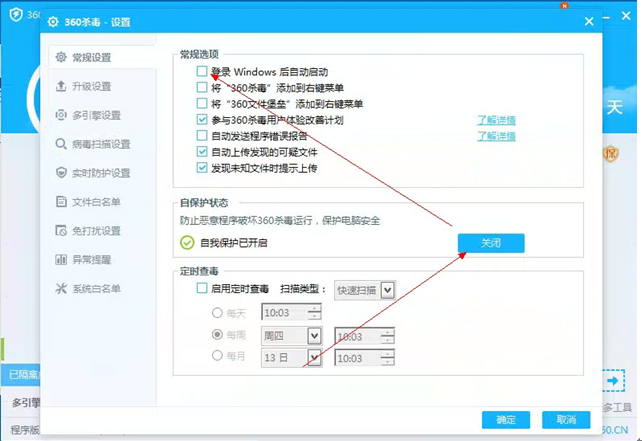Enable 登录 Windows 后自动启动 checkbox
This screenshot has width=642, height=441.
point(203,72)
